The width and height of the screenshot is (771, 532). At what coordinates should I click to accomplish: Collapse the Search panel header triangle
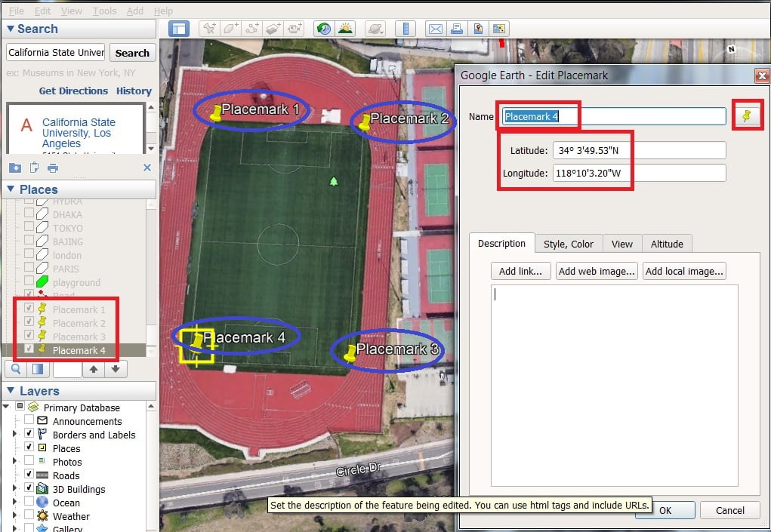click(11, 29)
